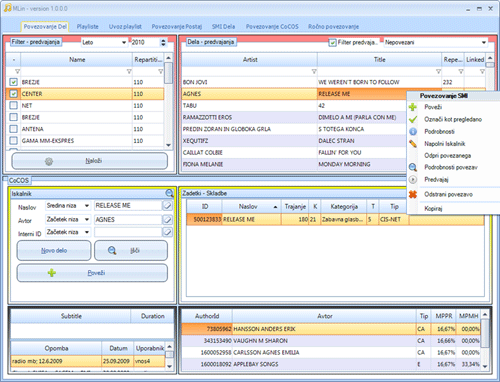Select Odpri povezanega menu entry
Image resolution: width=500 pixels, height=382 pixels.
(x=447, y=156)
